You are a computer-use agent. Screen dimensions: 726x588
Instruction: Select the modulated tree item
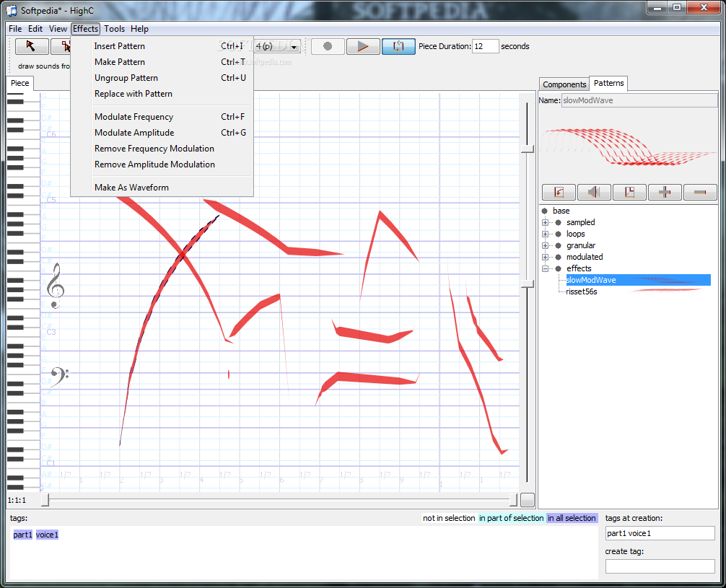585,257
